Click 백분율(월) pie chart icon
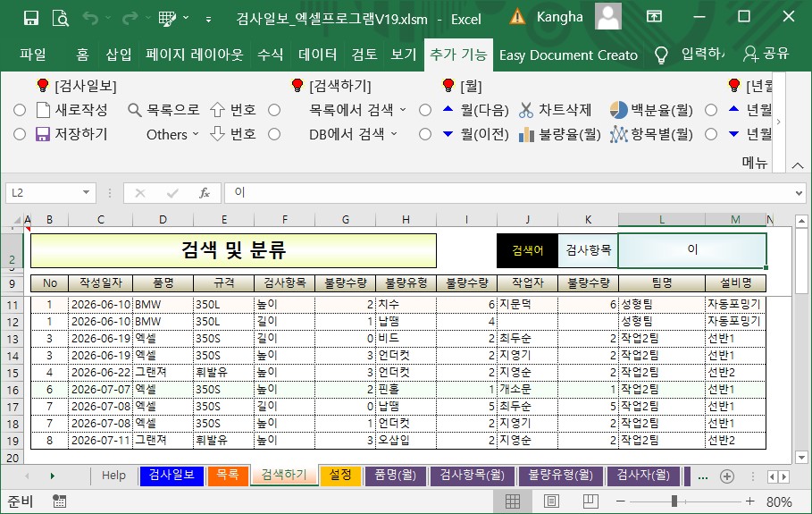Image resolution: width=812 pixels, height=514 pixels. click(618, 110)
